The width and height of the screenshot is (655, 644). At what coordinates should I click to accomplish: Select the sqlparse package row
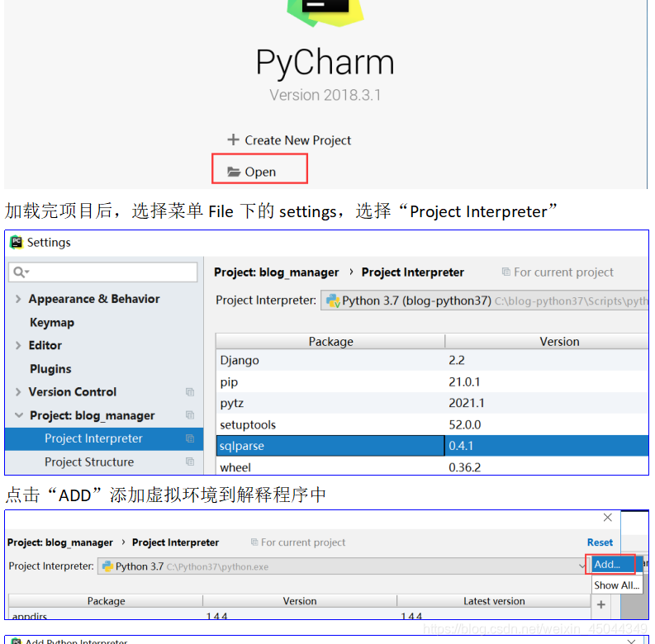click(x=432, y=446)
